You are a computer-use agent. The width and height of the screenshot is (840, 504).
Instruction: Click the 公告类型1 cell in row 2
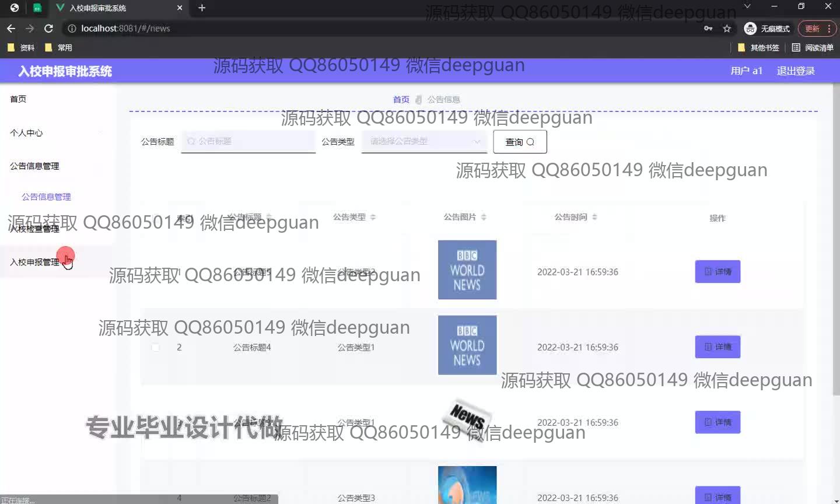pyautogui.click(x=356, y=347)
